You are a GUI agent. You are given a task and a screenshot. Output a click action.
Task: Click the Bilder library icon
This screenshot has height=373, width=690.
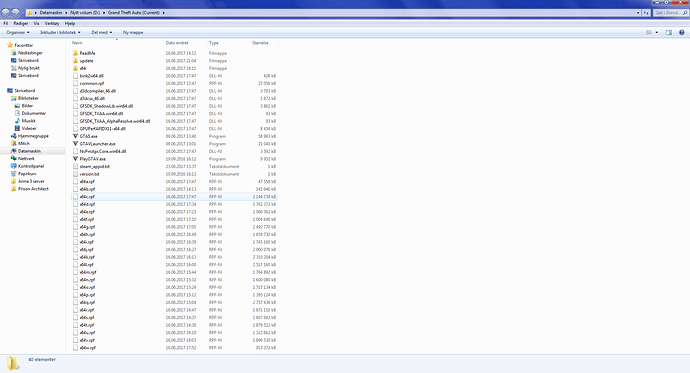pyautogui.click(x=17, y=106)
